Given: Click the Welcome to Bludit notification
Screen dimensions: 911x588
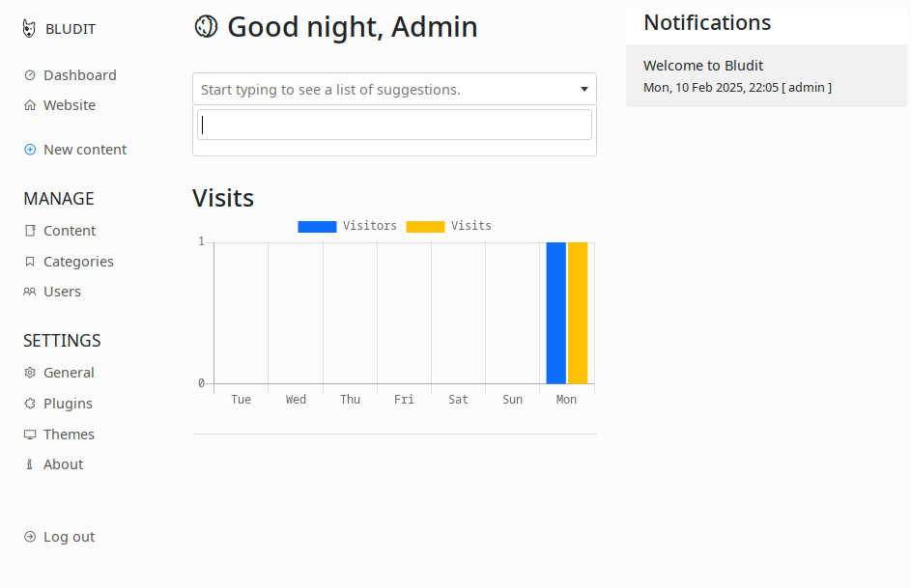Looking at the screenshot, I should [766, 76].
